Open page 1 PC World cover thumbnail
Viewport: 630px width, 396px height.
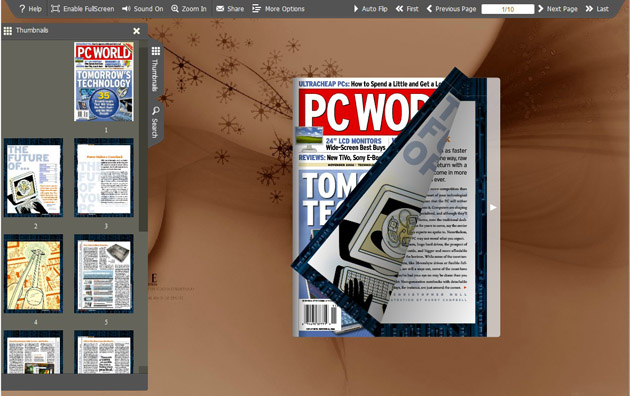pos(104,82)
